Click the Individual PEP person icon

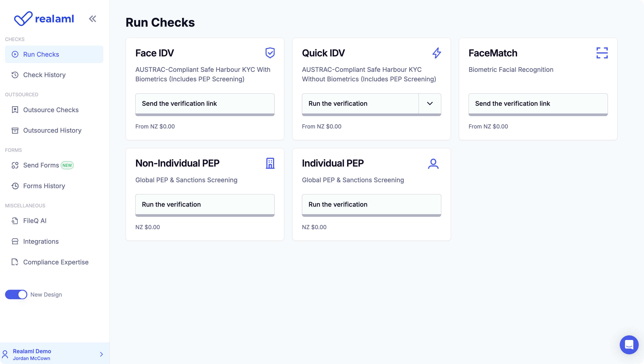[433, 164]
